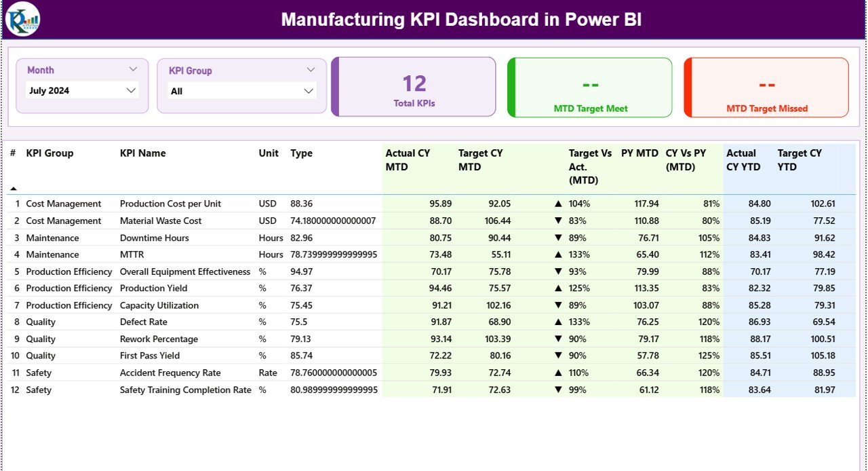The image size is (868, 471).
Task: Click the Unit column header
Action: tap(269, 153)
